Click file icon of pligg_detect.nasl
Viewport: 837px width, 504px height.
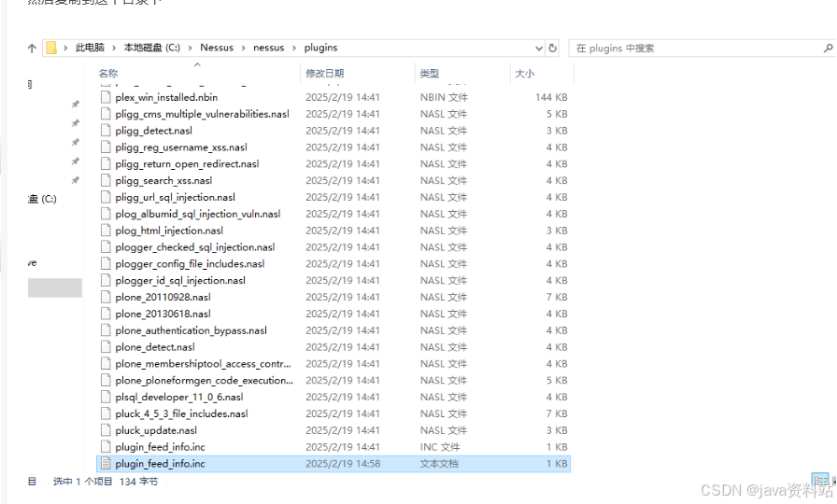[x=106, y=131]
